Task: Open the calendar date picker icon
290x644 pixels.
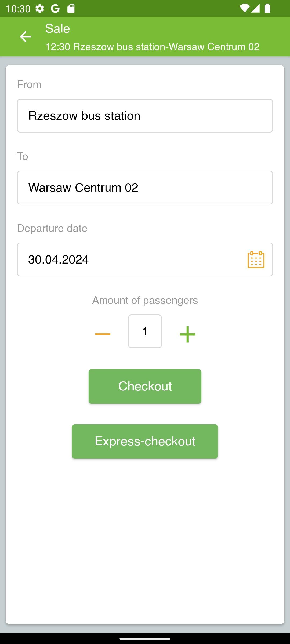Action: 256,259
